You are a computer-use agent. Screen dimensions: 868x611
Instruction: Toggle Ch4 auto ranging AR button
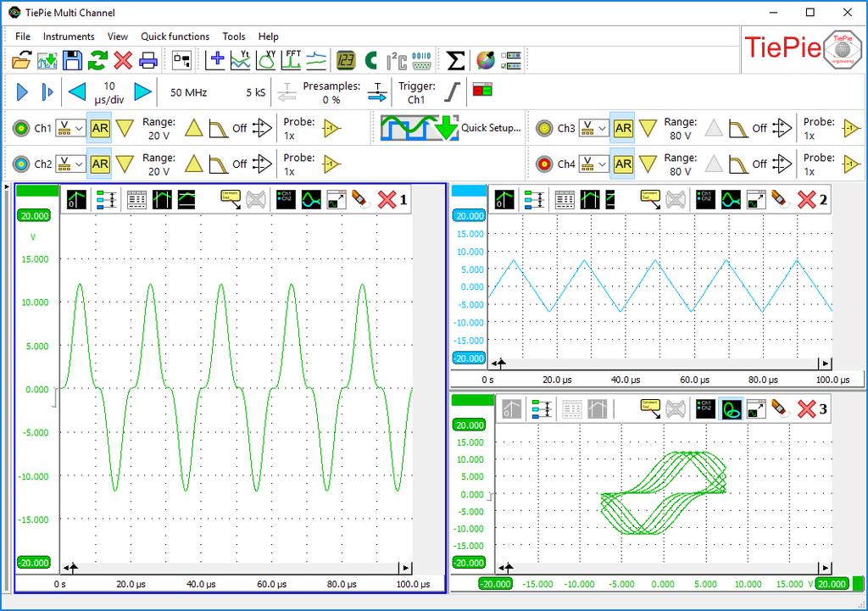click(x=623, y=164)
